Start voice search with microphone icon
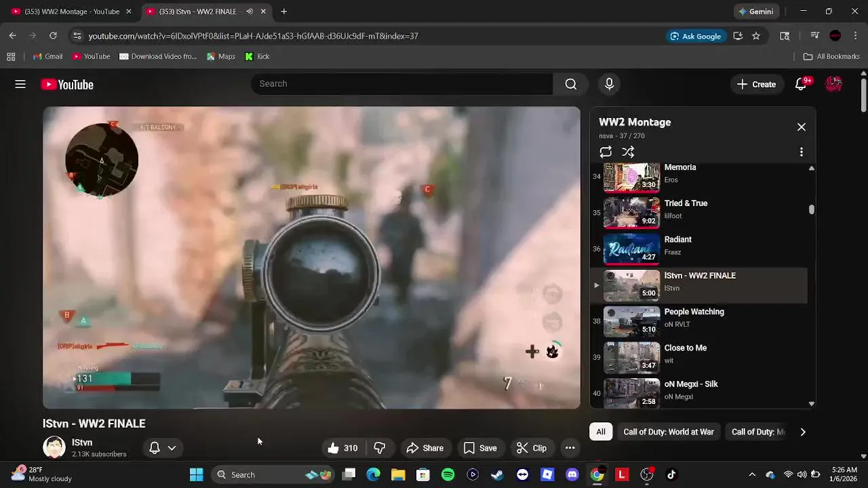 pyautogui.click(x=609, y=84)
